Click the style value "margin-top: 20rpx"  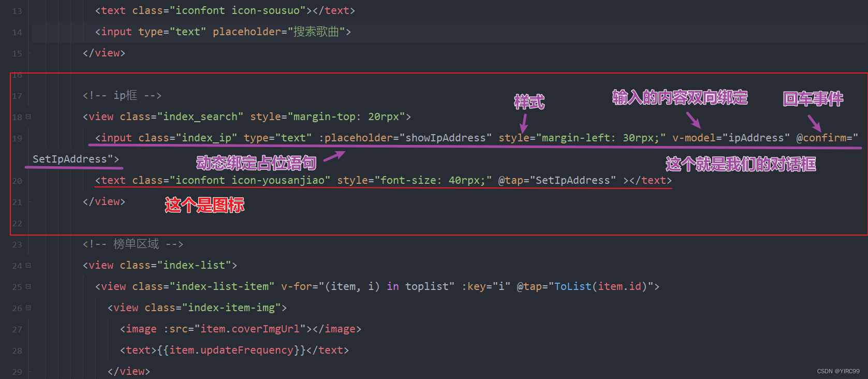point(346,116)
